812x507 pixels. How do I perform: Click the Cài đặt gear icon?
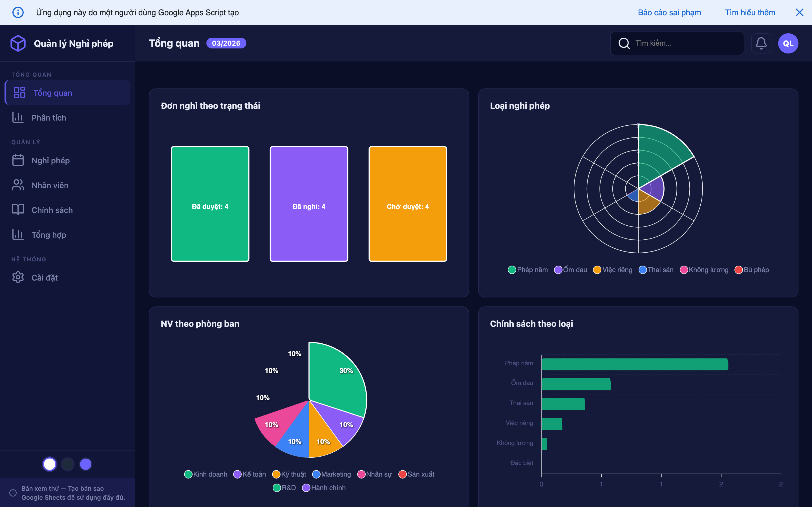coord(18,278)
